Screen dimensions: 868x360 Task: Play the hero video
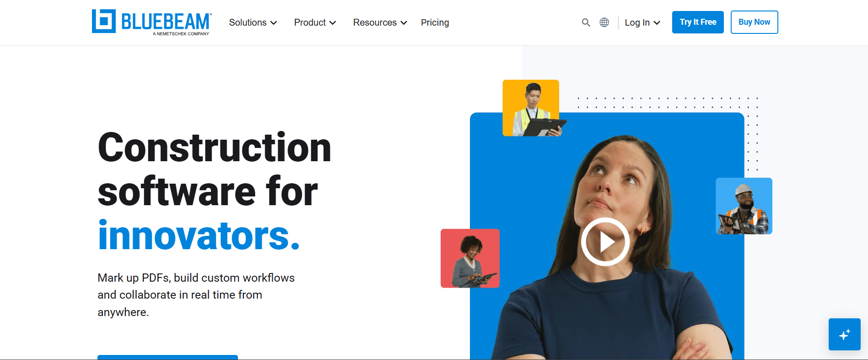click(x=605, y=242)
